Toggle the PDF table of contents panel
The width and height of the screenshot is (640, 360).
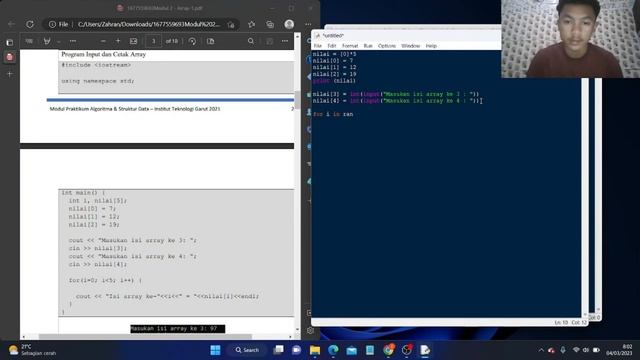(29, 41)
